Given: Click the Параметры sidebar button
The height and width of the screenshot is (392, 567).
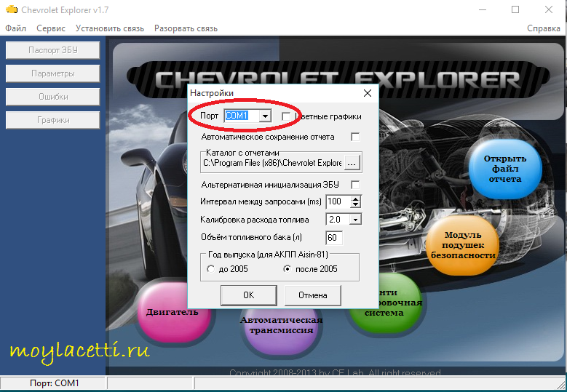Looking at the screenshot, I should coord(53,73).
